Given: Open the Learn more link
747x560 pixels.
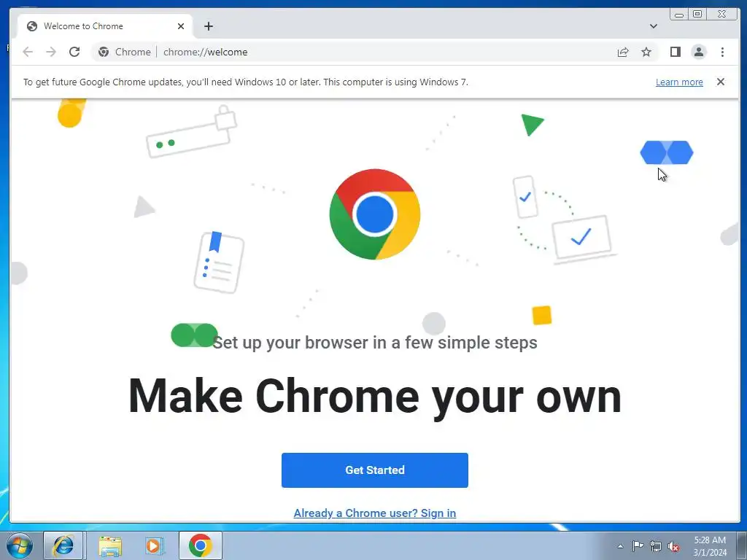Looking at the screenshot, I should click(679, 82).
